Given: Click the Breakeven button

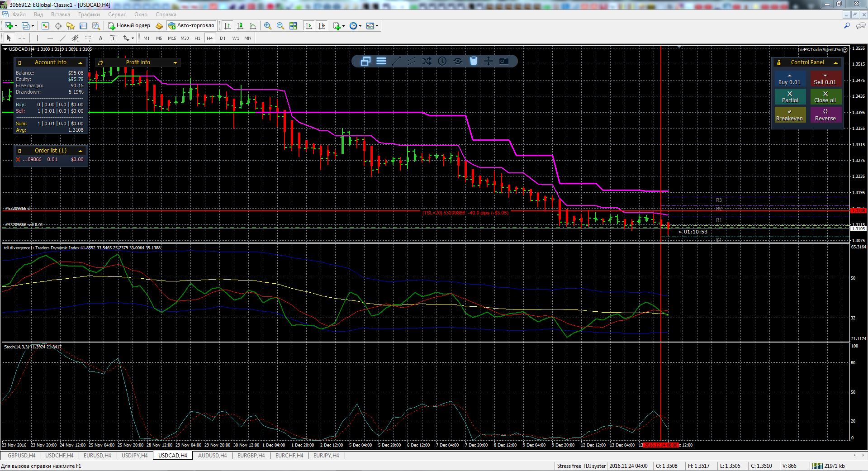Looking at the screenshot, I should coord(789,115).
